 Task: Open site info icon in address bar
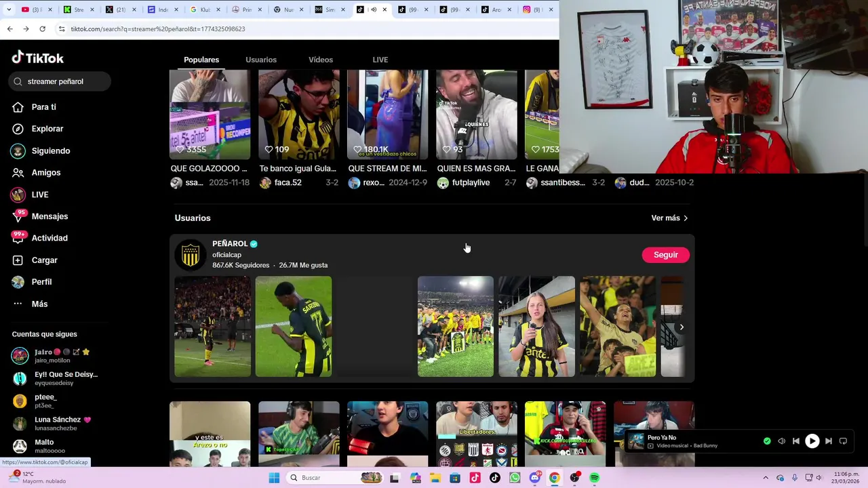tap(61, 29)
